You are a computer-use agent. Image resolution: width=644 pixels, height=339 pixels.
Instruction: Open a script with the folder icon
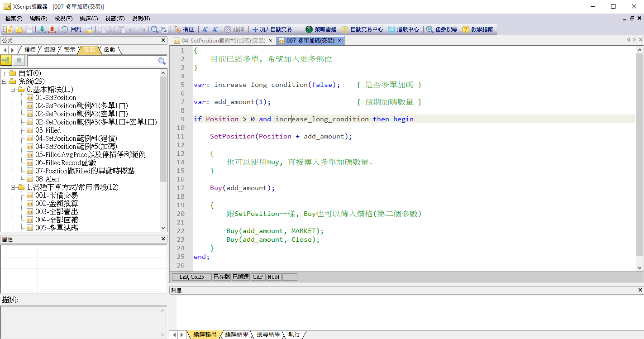19,29
